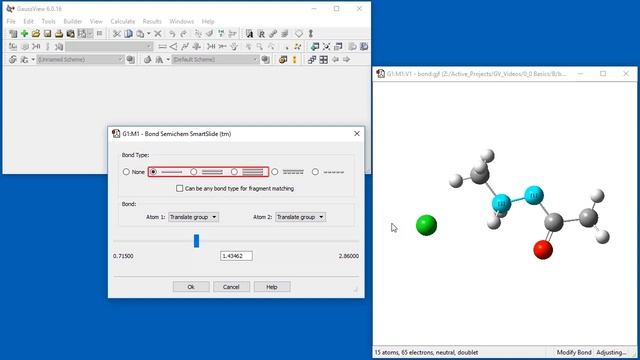Click the Paste icon in the toolbar
640x360 pixels.
tap(140, 33)
